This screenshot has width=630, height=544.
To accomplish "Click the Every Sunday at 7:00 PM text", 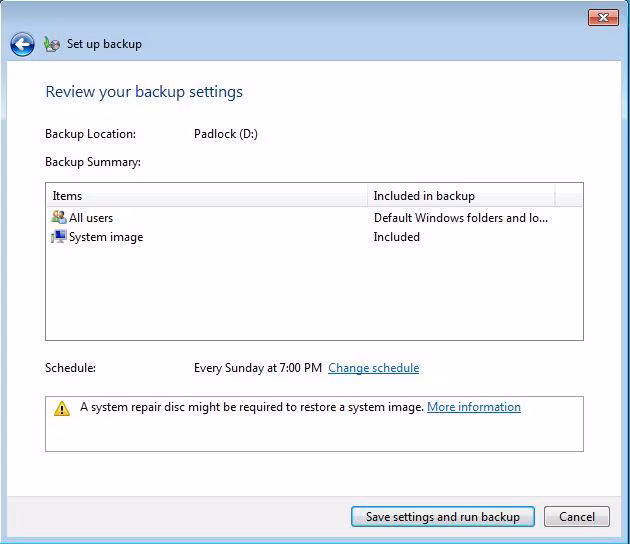I will click(x=257, y=368).
